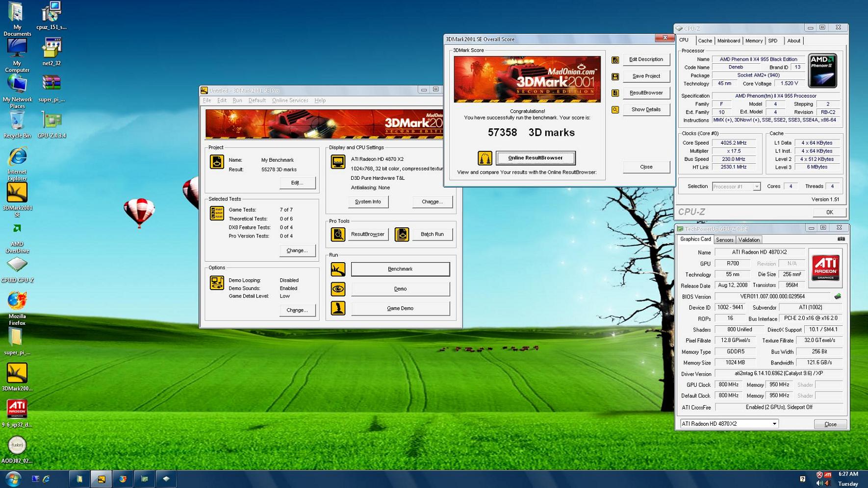Click OK in the CPU-Z window

[x=829, y=212]
